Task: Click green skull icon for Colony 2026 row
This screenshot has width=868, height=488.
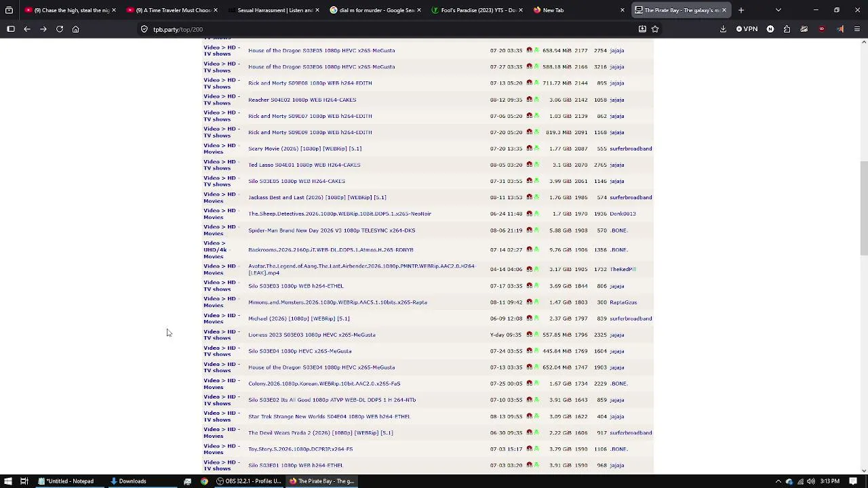Action: pos(536,384)
